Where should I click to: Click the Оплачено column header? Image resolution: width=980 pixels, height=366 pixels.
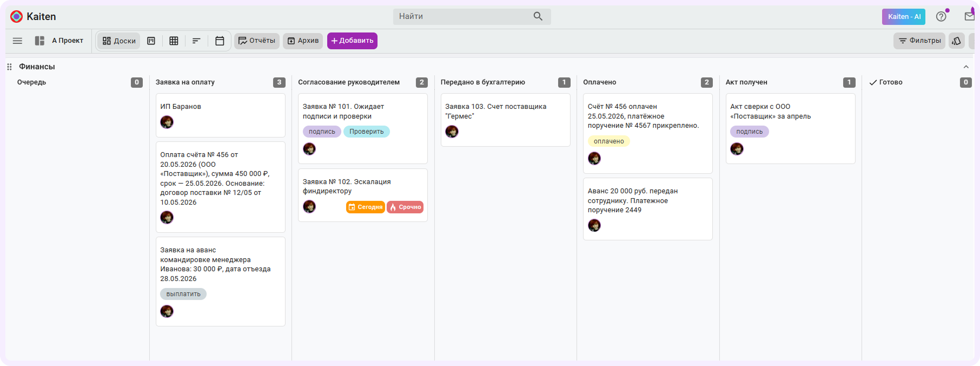[x=600, y=82]
